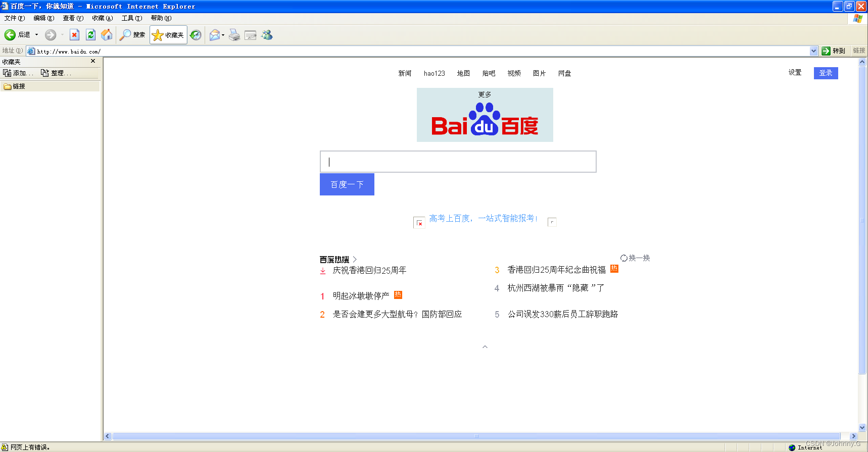Open the 地图 (Maps) link
868x452 pixels.
tap(463, 73)
